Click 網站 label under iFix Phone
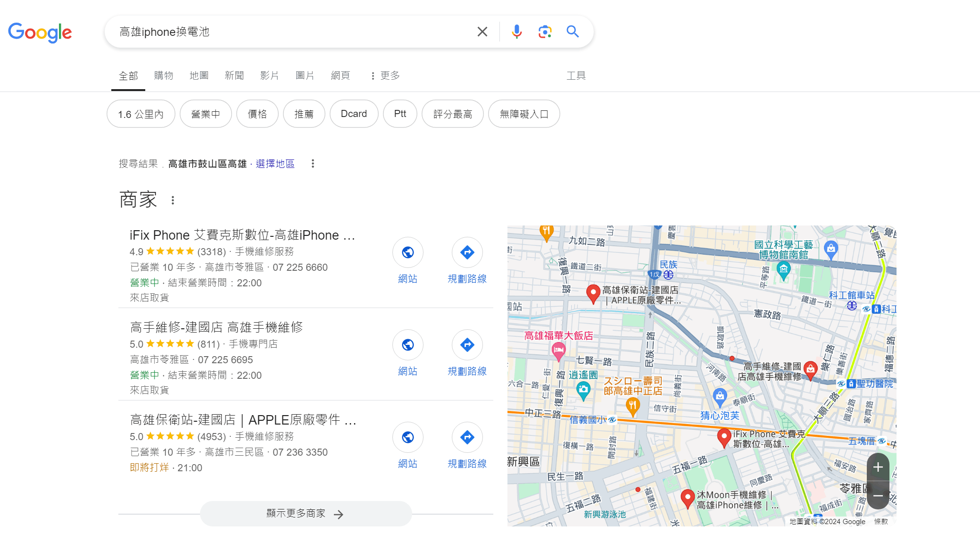The width and height of the screenshot is (980, 542). coord(408,279)
